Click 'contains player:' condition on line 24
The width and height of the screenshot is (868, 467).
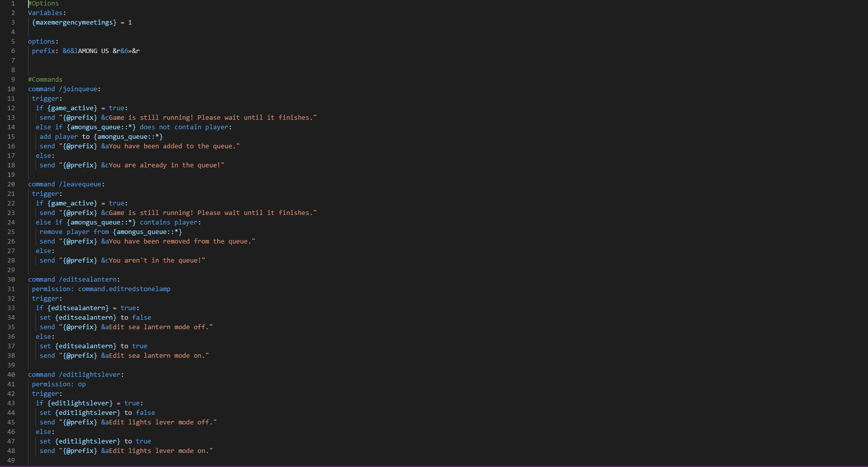(170, 222)
